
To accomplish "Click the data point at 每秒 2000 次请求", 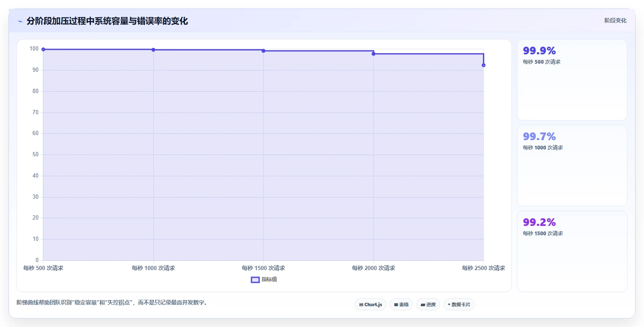I will click(x=373, y=54).
